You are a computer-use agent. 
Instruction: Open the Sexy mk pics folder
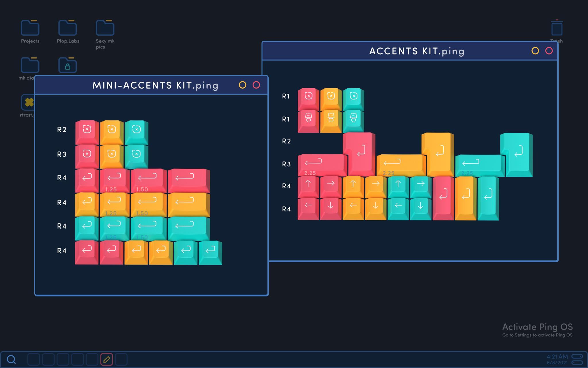click(x=105, y=28)
